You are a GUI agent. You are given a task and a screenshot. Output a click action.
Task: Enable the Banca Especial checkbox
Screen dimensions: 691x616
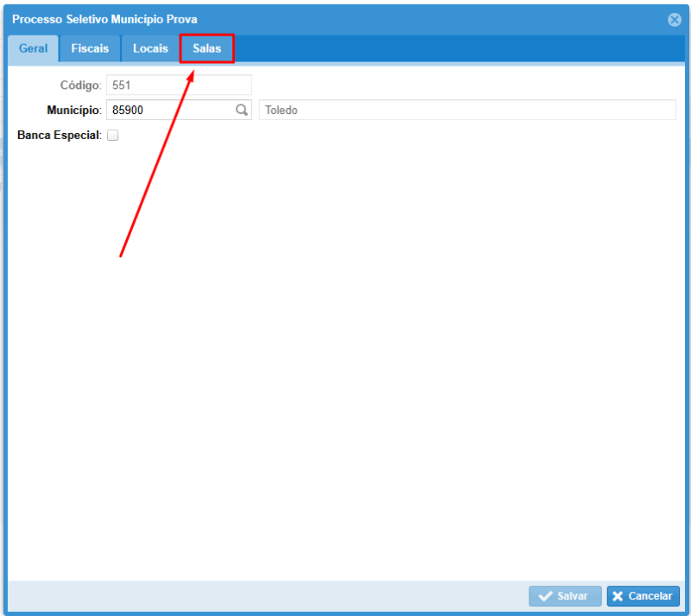click(112, 136)
